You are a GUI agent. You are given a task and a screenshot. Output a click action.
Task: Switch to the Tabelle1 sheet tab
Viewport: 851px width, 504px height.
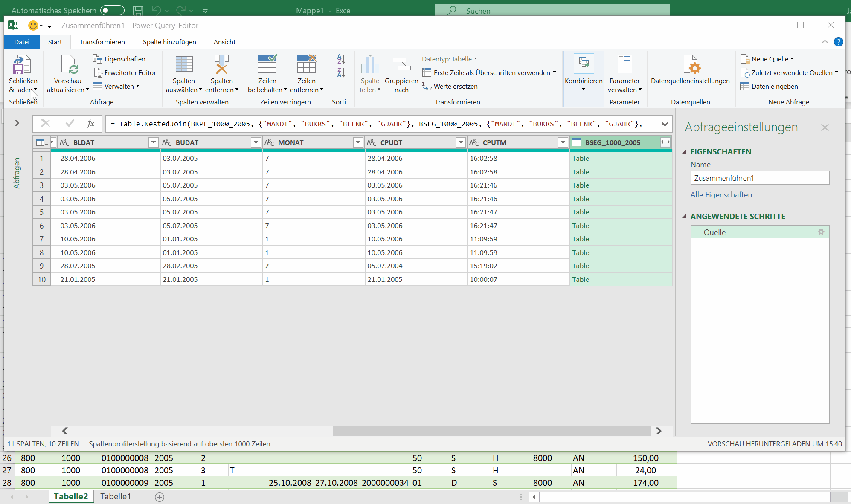[115, 496]
